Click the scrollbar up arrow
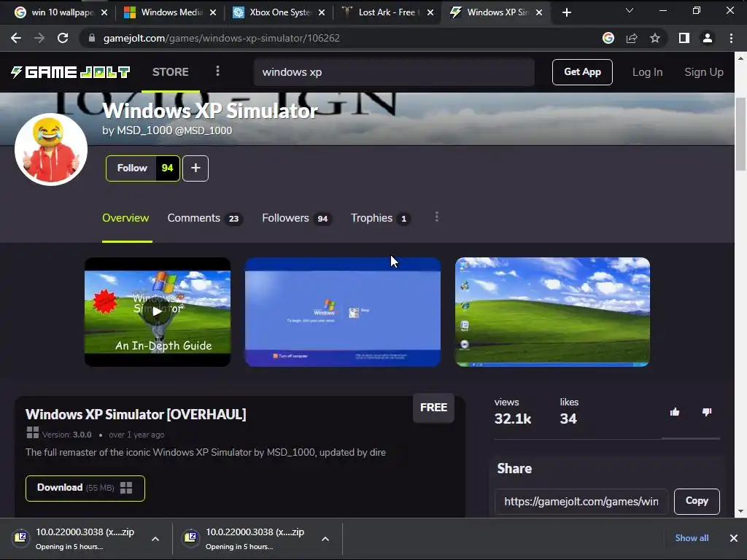 point(740,58)
